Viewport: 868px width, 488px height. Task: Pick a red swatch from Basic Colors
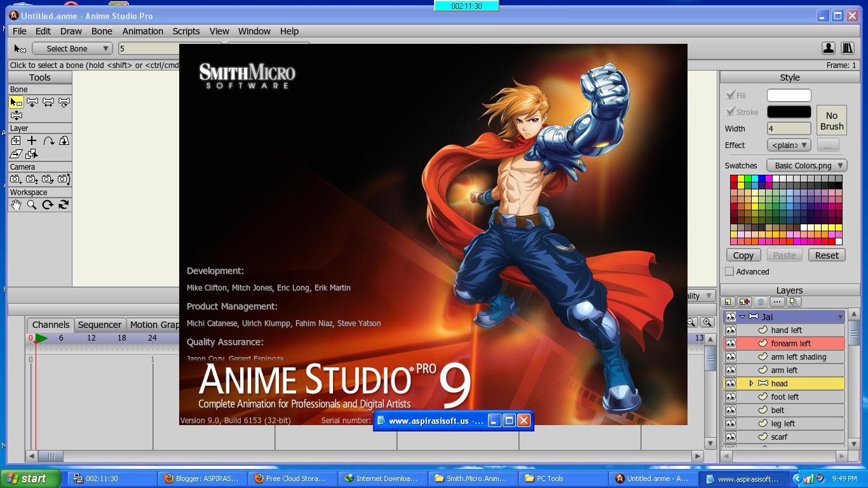pyautogui.click(x=733, y=178)
